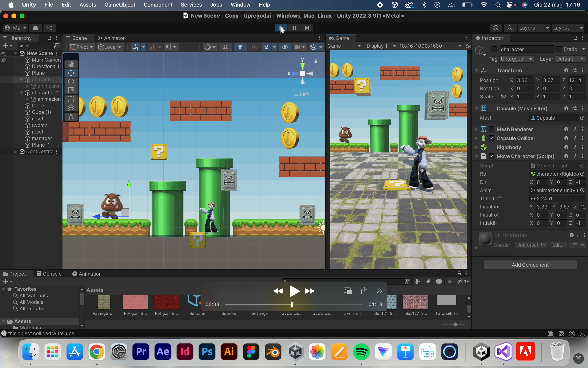Click the material Edit... button
This screenshot has width=588, height=368.
(558, 245)
